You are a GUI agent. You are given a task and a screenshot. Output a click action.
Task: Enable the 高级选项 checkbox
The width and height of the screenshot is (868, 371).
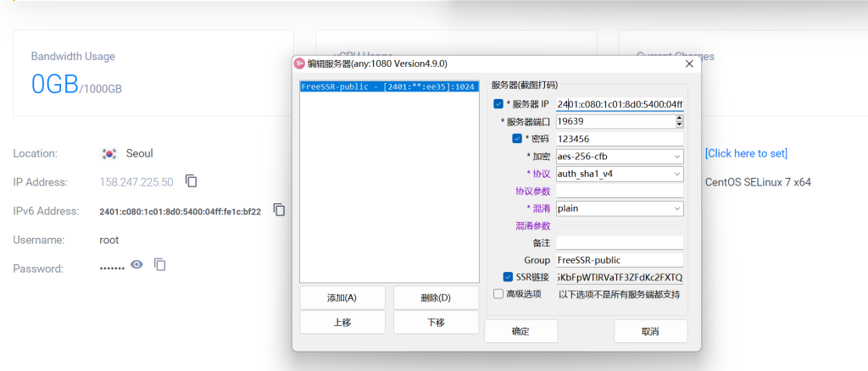498,294
